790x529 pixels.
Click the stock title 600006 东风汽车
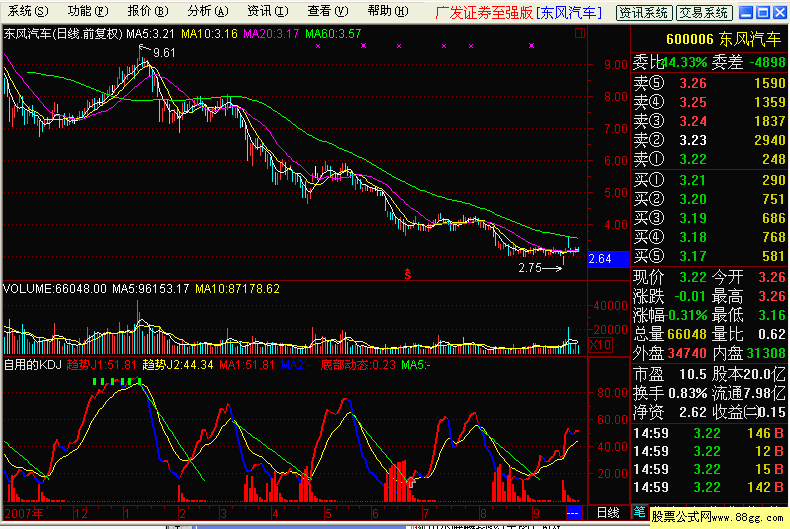pos(723,39)
